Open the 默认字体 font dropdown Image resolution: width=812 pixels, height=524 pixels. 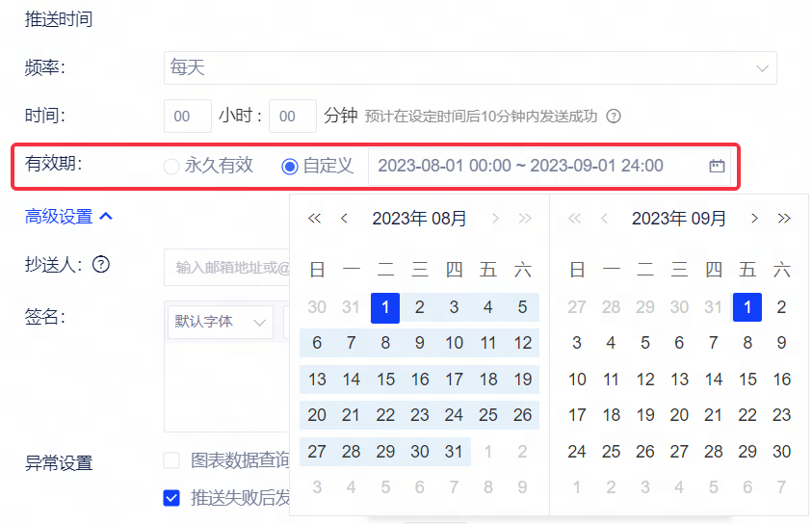click(221, 322)
